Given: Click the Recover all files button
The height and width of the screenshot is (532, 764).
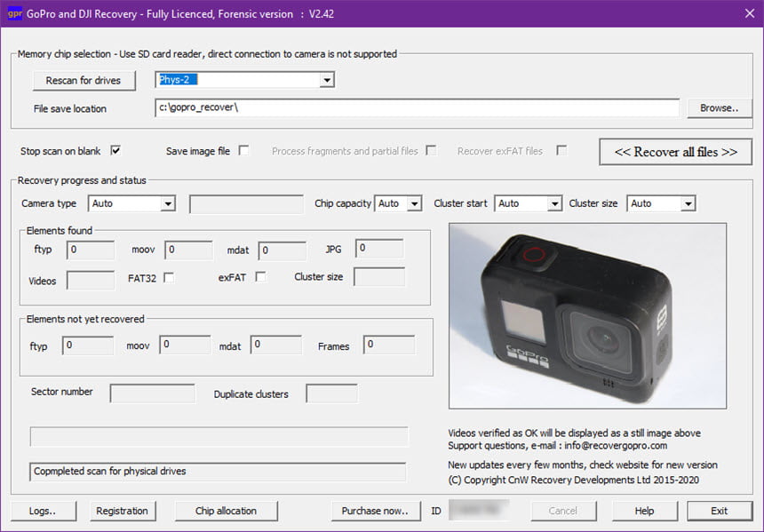Looking at the screenshot, I should pyautogui.click(x=675, y=152).
